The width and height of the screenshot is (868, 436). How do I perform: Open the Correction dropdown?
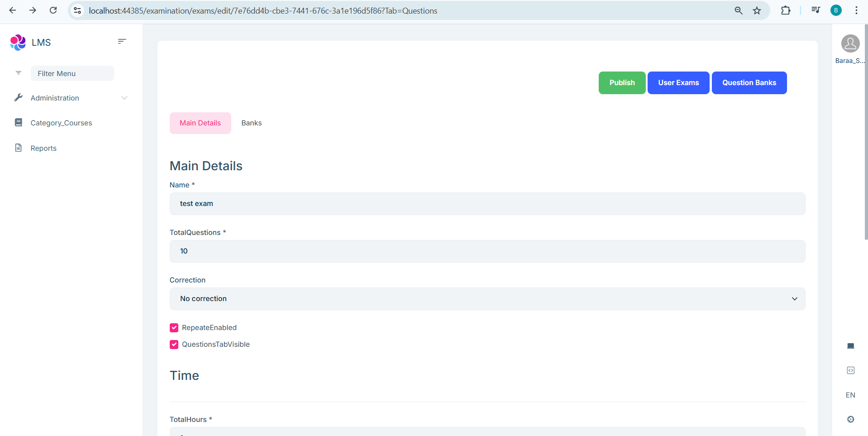(487, 299)
